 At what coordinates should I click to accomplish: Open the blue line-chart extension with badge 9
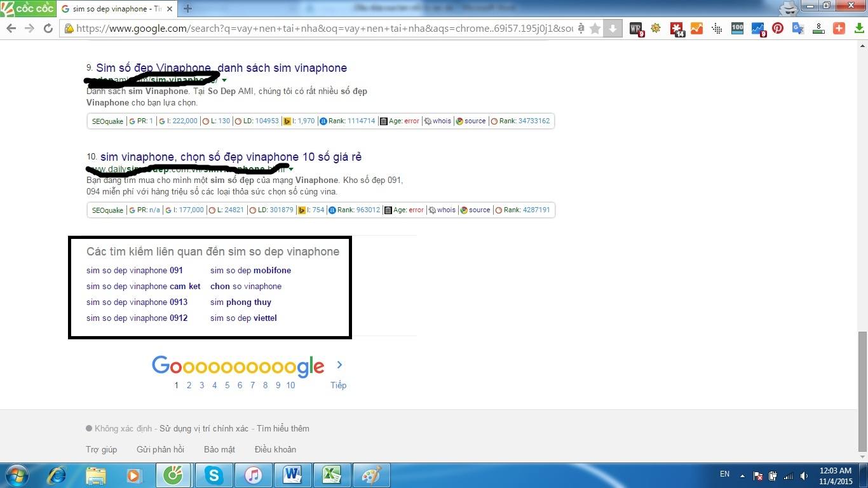pyautogui.click(x=759, y=29)
